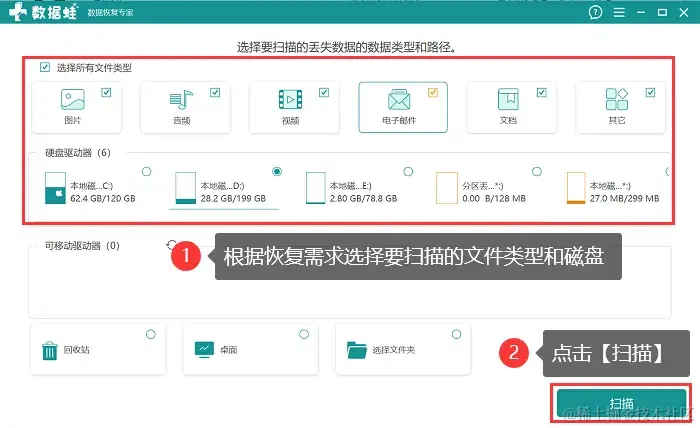The image size is (700, 428).
Task: Uncheck the 图片 checkbox
Action: pyautogui.click(x=106, y=92)
